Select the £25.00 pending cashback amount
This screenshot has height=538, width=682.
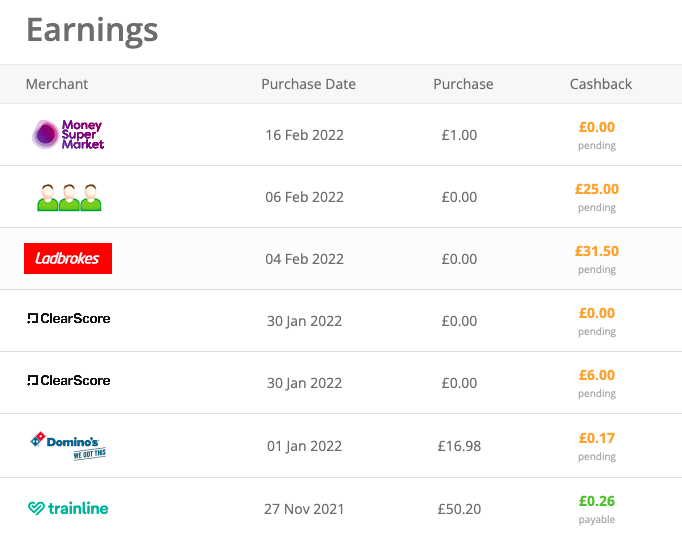(x=597, y=189)
